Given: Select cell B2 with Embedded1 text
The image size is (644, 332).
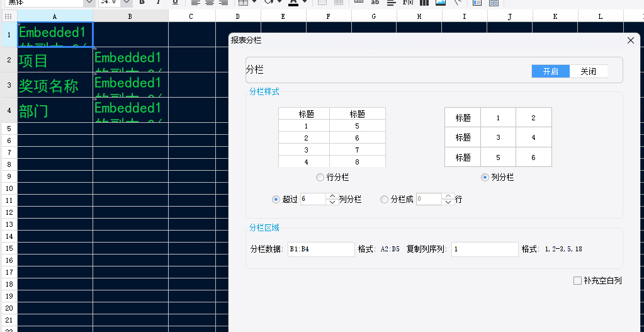Looking at the screenshot, I should [130, 60].
